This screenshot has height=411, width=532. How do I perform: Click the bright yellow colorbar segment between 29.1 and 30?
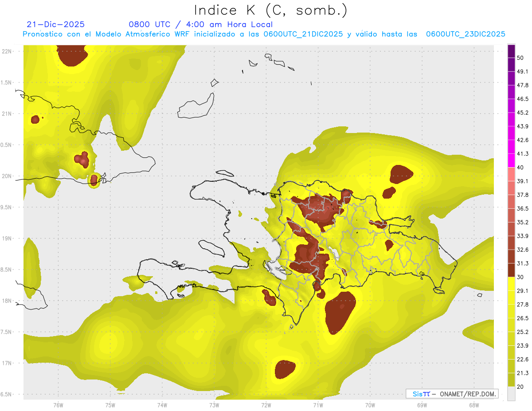511,284
